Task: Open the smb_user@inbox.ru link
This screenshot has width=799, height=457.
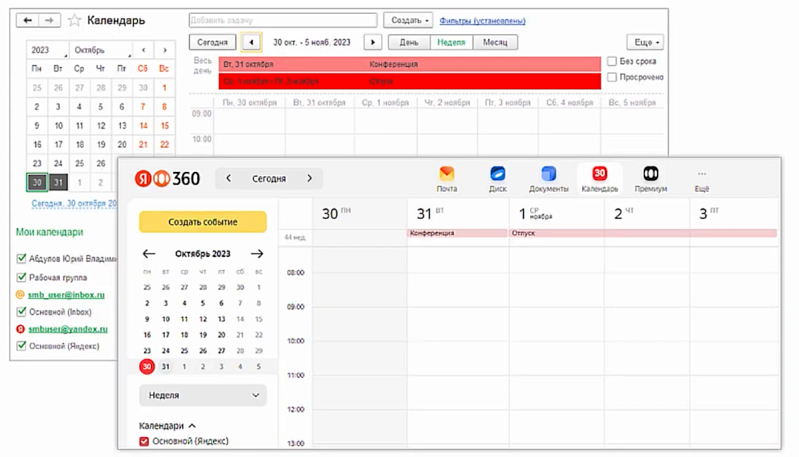Action: pos(66,294)
